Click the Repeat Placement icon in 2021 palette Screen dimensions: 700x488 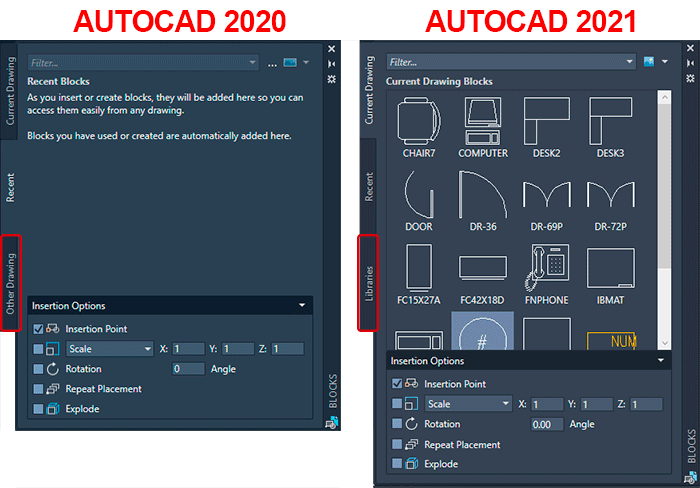pos(412,444)
